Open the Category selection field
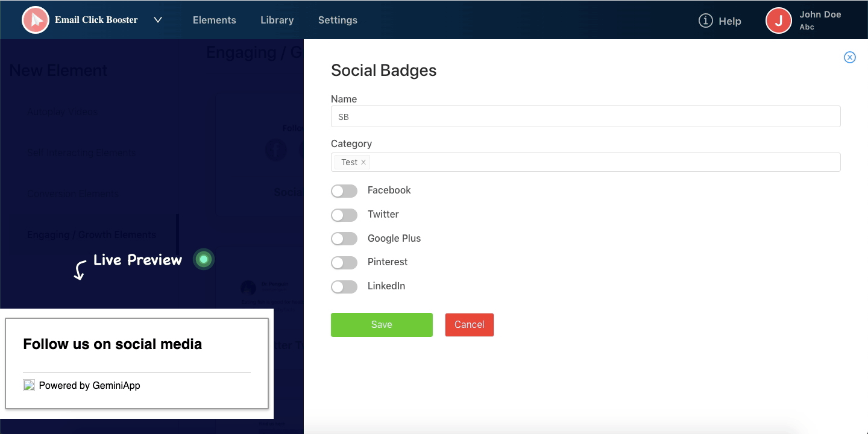The height and width of the screenshot is (434, 868). 603,162
